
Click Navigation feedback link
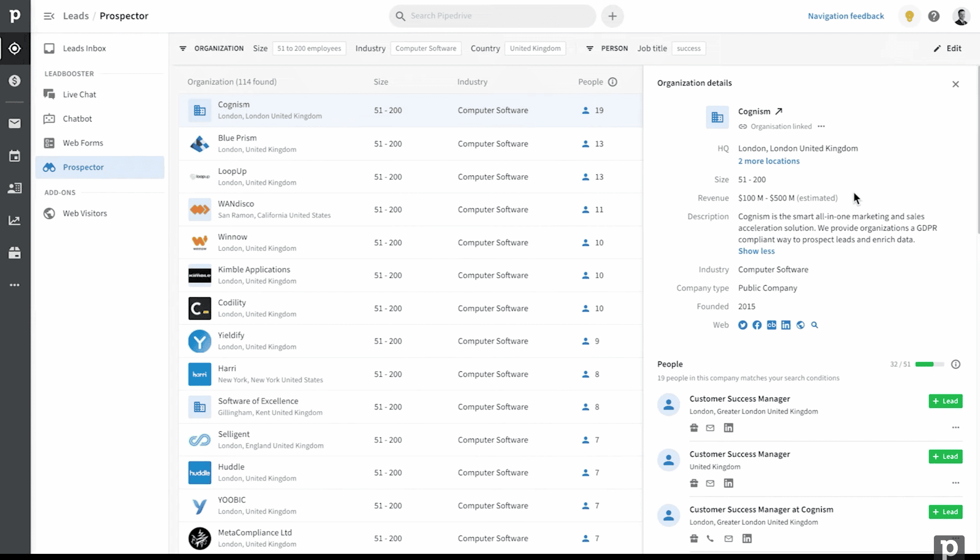(846, 16)
